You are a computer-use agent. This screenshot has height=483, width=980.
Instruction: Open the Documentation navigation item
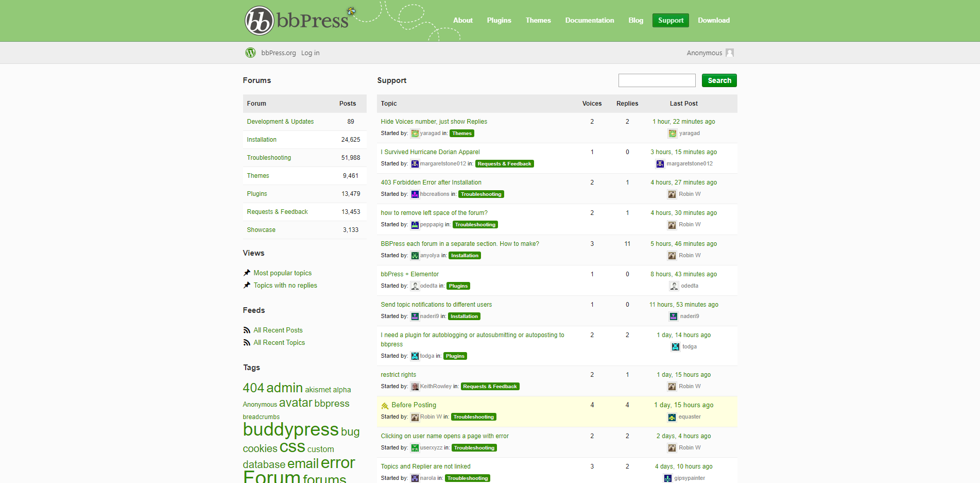point(589,20)
